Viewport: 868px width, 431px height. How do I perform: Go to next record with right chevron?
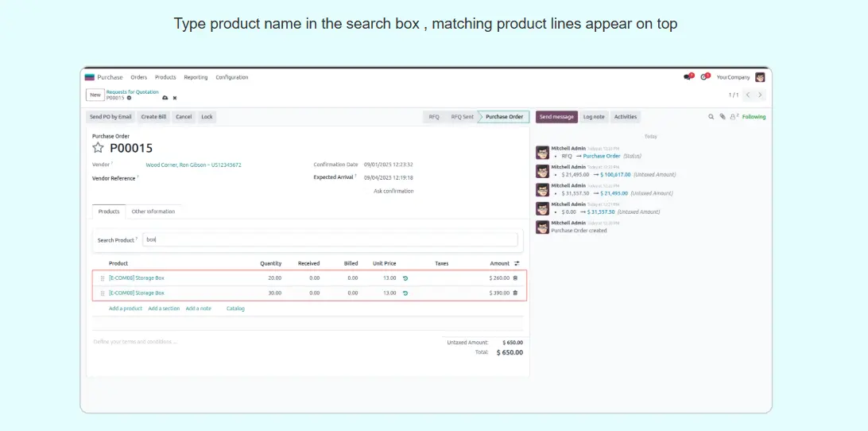pyautogui.click(x=760, y=95)
